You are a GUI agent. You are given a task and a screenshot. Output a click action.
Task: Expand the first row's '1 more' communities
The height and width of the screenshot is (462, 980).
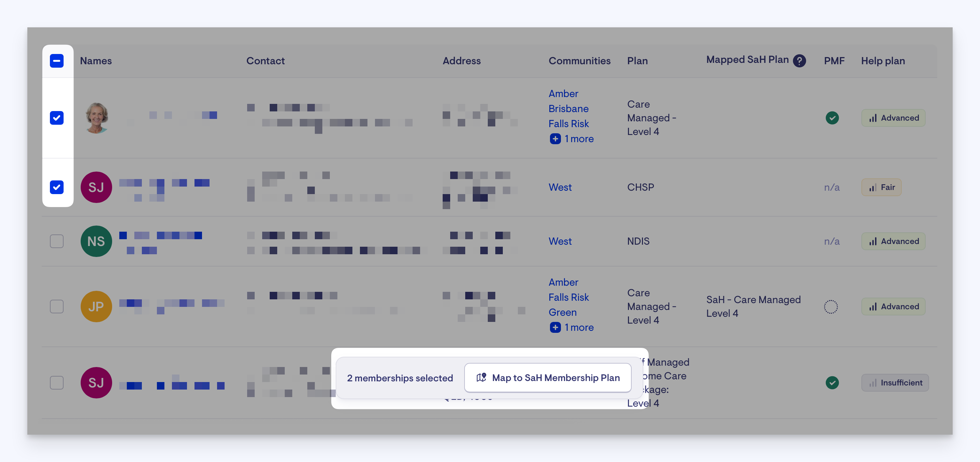pyautogui.click(x=572, y=139)
